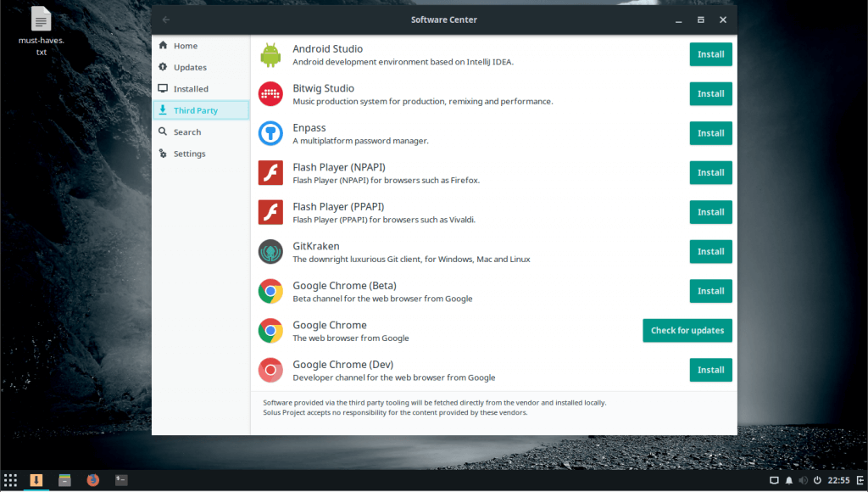Viewport: 868px width, 492px height.
Task: Click the Enpass password manager icon
Action: 270,133
